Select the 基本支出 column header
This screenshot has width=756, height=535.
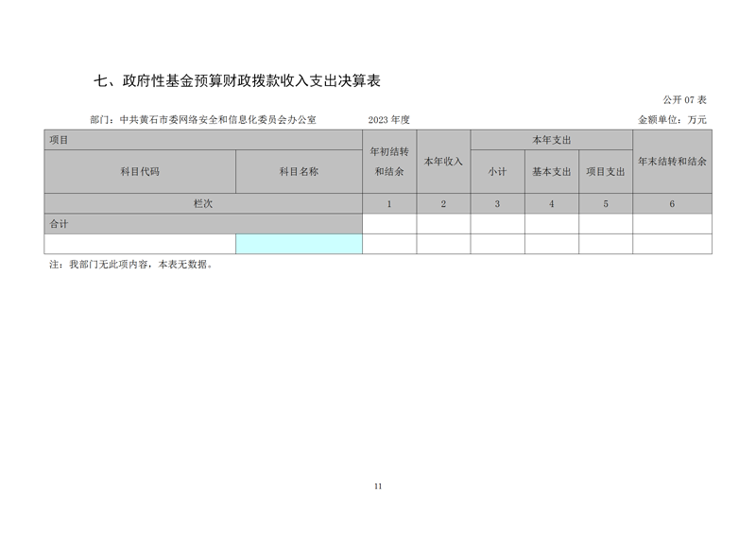click(x=552, y=172)
